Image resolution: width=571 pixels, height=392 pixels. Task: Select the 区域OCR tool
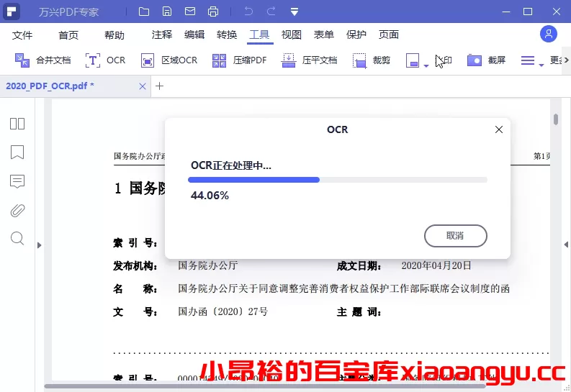click(x=169, y=60)
